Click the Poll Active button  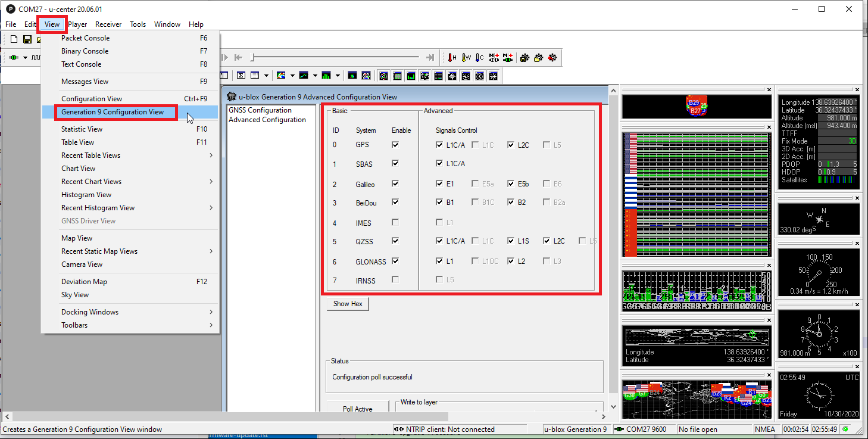357,409
